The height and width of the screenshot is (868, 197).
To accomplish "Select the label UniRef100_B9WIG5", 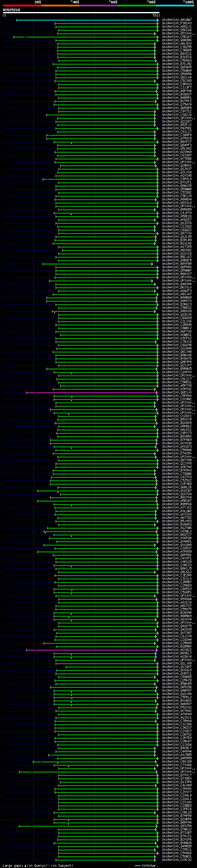I will coord(177,186).
